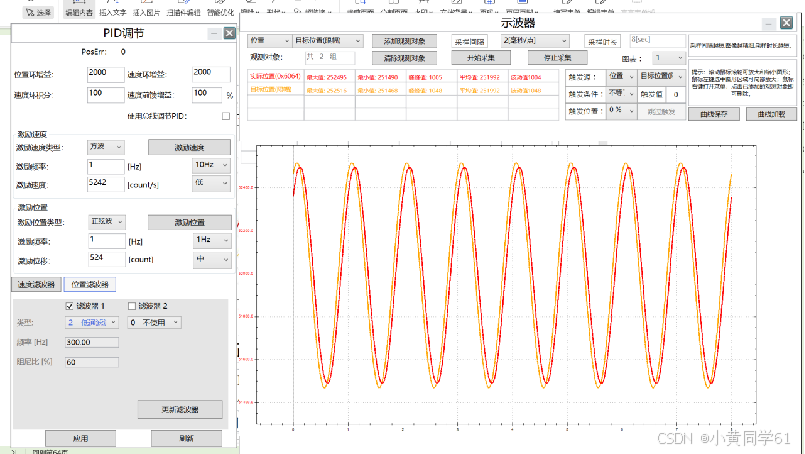Click the 选择 tool in the background toolbar
805x454 pixels.
(x=39, y=12)
